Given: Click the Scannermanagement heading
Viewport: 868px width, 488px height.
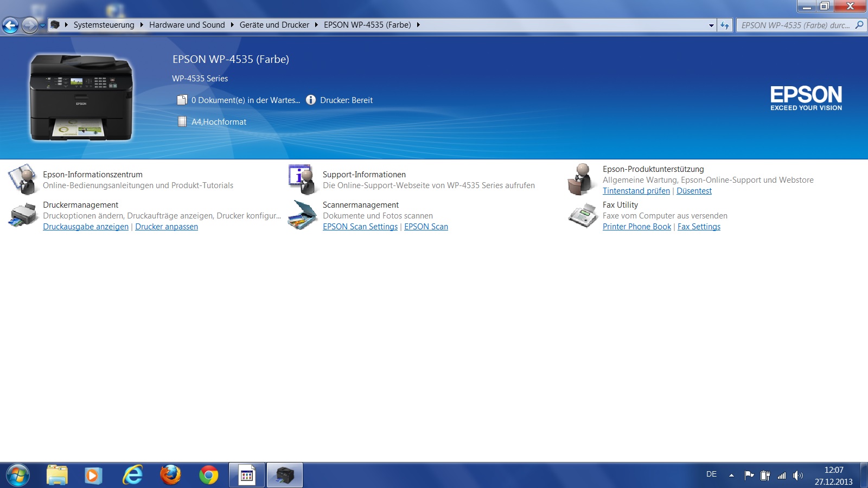Looking at the screenshot, I should 361,205.
